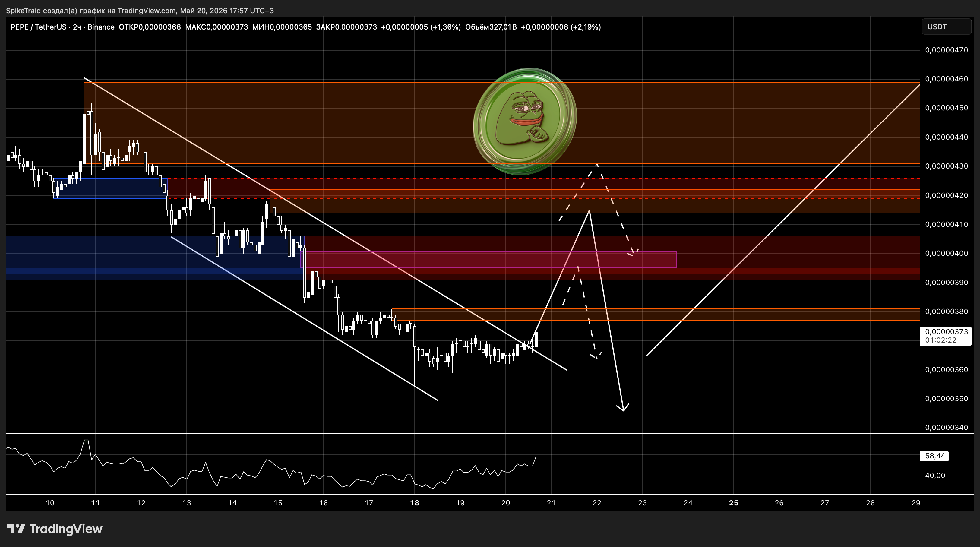Click the high price value МАКС0,00000373
This screenshot has height=547, width=980.
pos(217,27)
